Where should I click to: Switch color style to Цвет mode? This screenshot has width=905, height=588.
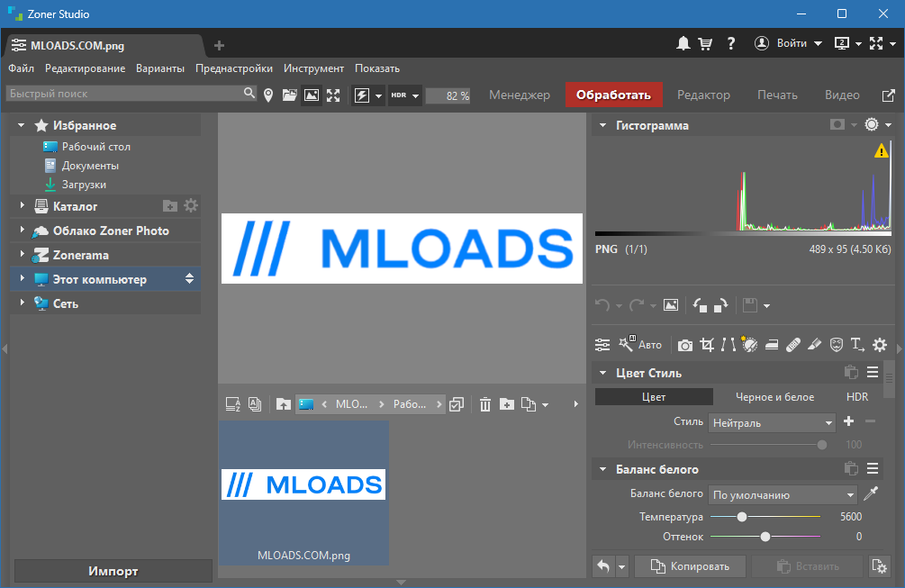click(x=654, y=397)
